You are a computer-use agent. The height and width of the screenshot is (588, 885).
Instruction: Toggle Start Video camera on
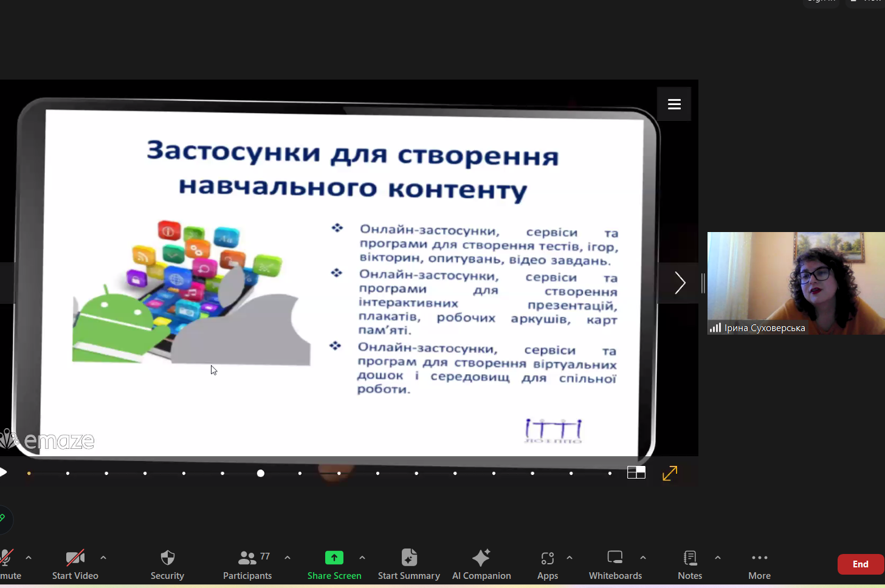[75, 558]
